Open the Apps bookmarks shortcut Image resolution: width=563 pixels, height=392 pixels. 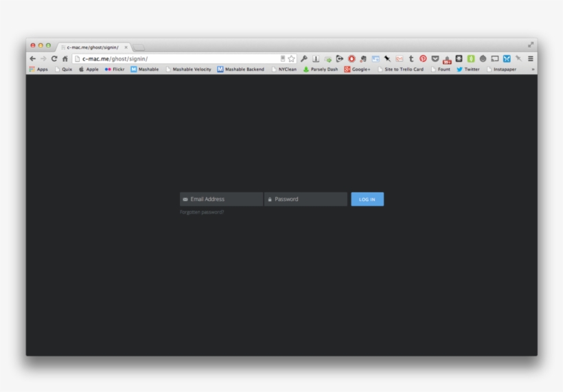(38, 69)
